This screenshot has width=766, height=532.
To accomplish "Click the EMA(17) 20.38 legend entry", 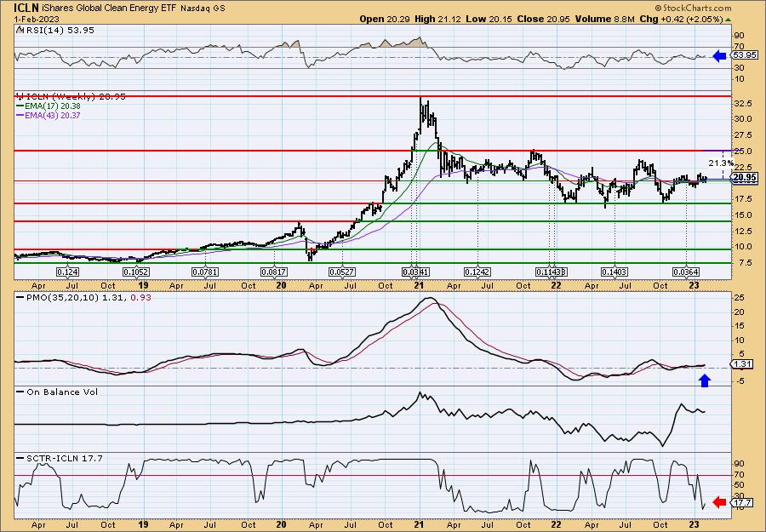I will (49, 106).
